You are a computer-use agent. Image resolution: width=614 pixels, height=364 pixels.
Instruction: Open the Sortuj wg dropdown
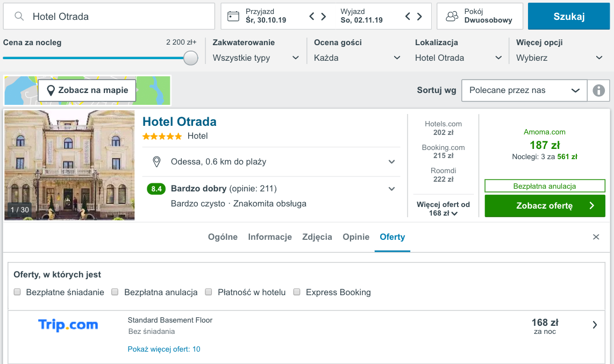[x=524, y=90]
